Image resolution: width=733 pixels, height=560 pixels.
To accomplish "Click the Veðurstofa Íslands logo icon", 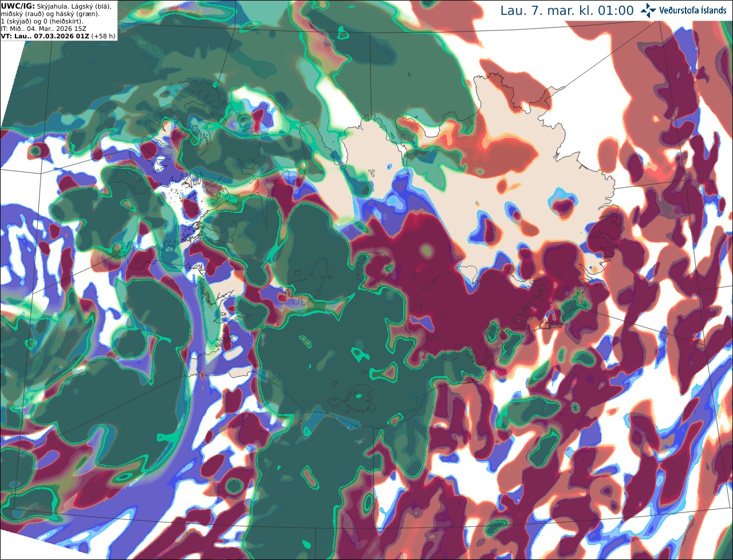I will coord(648,10).
